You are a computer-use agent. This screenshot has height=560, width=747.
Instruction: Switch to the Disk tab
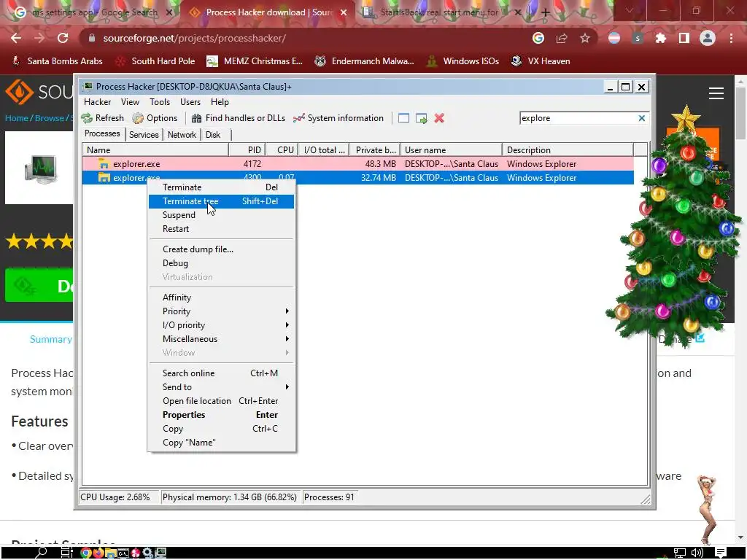[x=213, y=135]
